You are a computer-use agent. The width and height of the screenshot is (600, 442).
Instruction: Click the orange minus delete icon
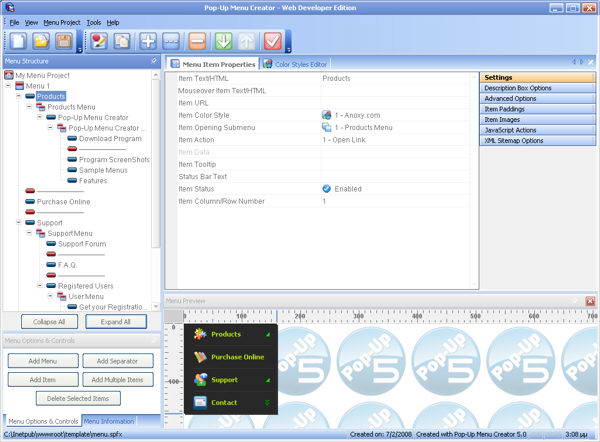pyautogui.click(x=197, y=41)
